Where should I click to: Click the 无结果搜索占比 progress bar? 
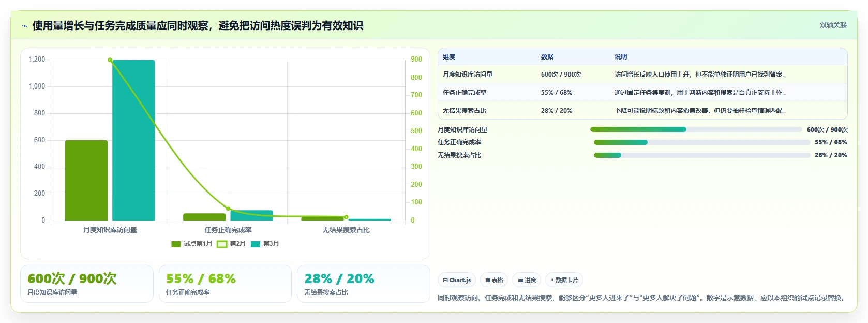pos(702,155)
